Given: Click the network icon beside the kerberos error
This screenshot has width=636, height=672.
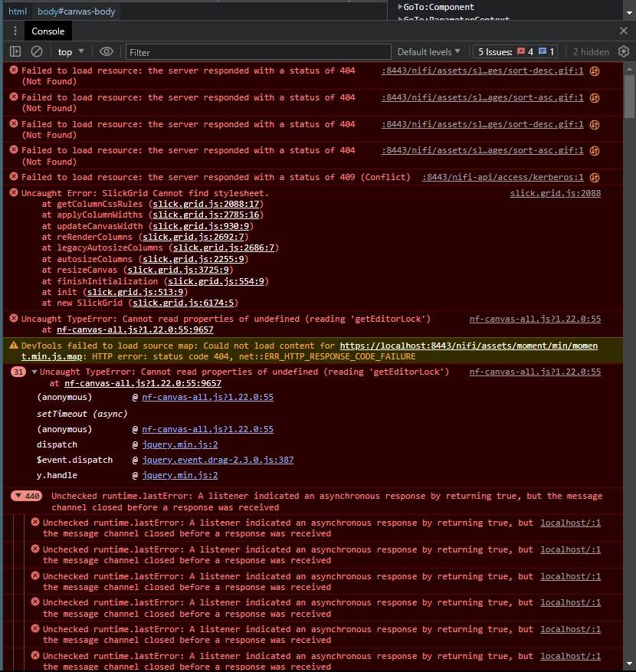Looking at the screenshot, I should click(x=595, y=178).
